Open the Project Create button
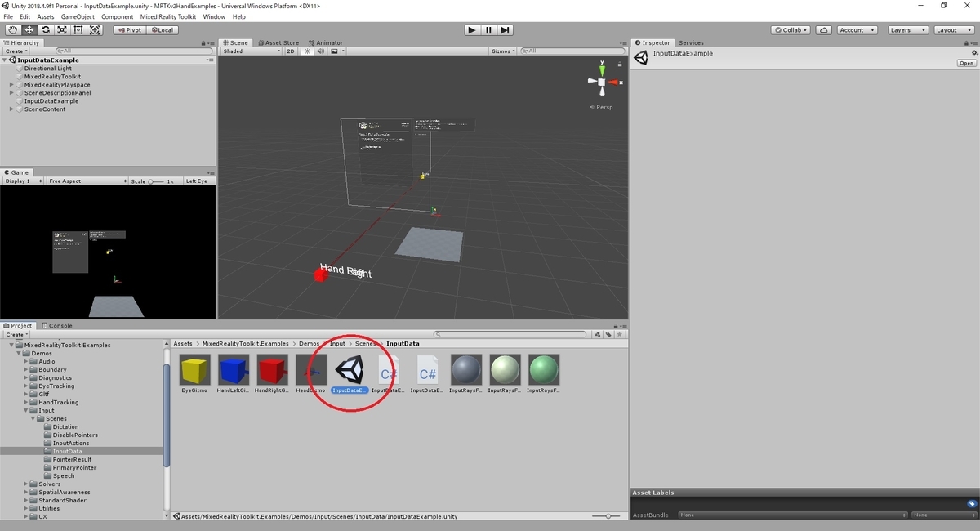 click(x=16, y=334)
